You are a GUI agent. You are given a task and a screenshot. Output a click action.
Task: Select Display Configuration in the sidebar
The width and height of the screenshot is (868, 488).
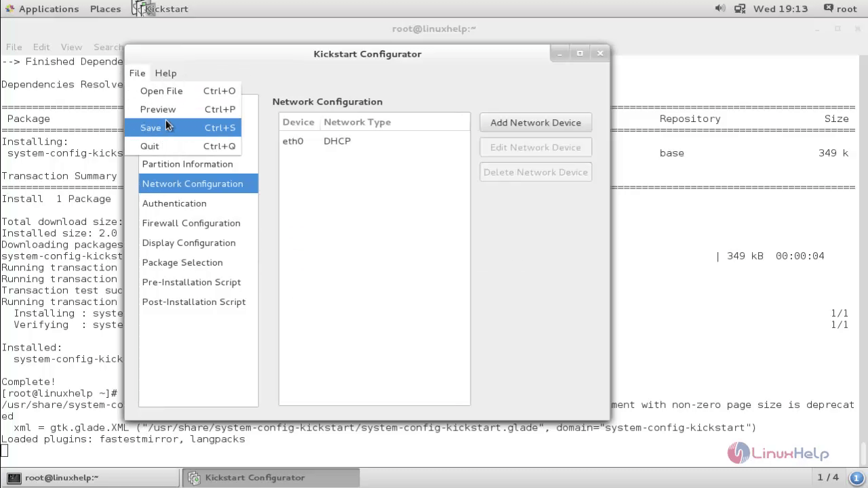pos(198,243)
